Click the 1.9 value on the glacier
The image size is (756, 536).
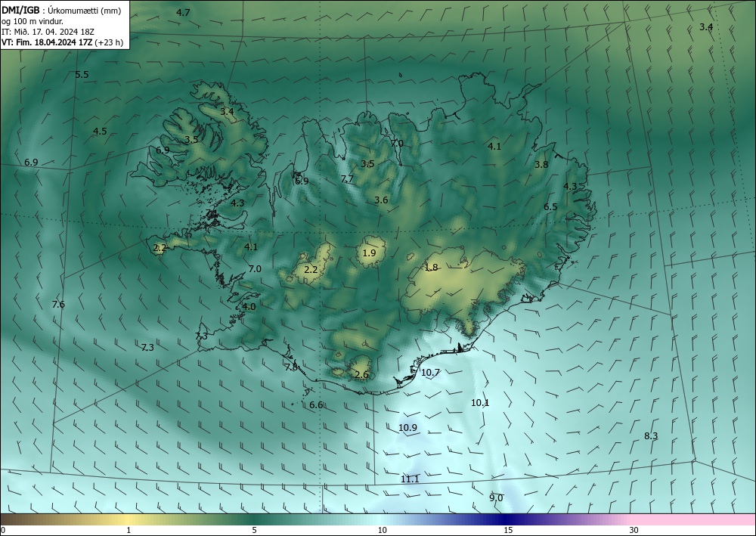[370, 253]
